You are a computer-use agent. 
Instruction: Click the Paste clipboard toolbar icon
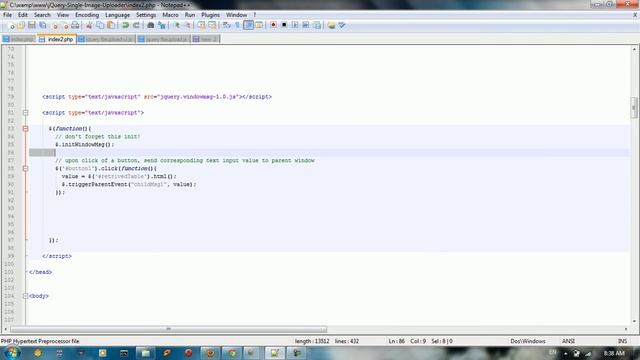click(111, 25)
